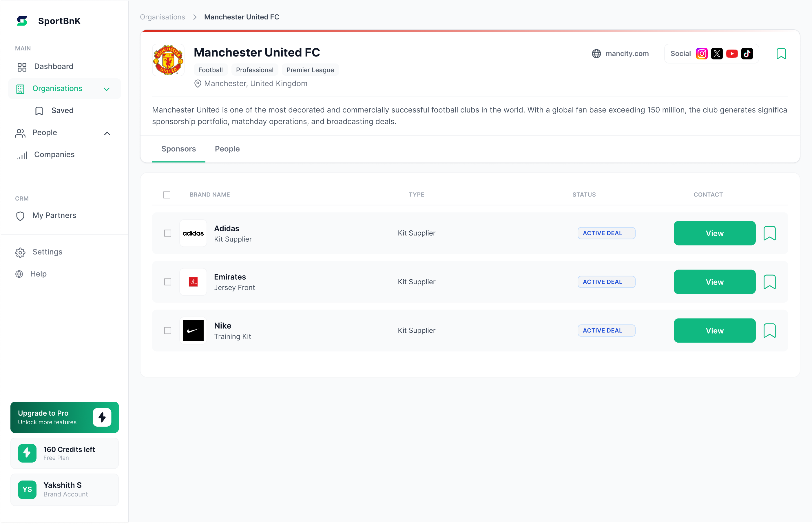The width and height of the screenshot is (812, 524).
Task: Click the green credits lightning icon
Action: [27, 453]
